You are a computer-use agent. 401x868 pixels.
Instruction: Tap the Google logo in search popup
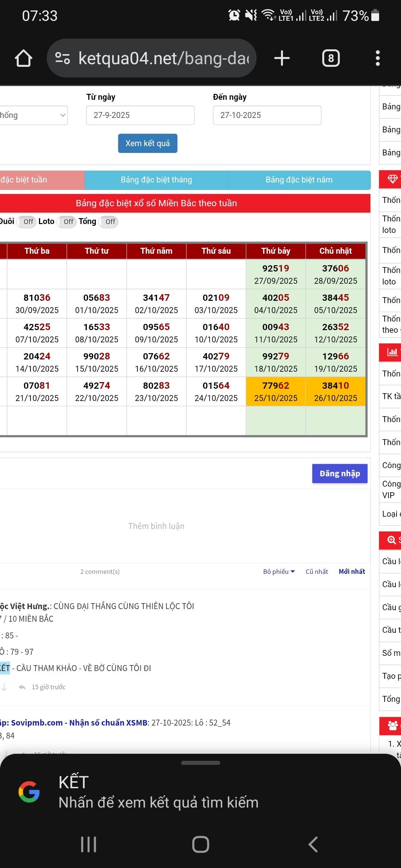pyautogui.click(x=29, y=792)
